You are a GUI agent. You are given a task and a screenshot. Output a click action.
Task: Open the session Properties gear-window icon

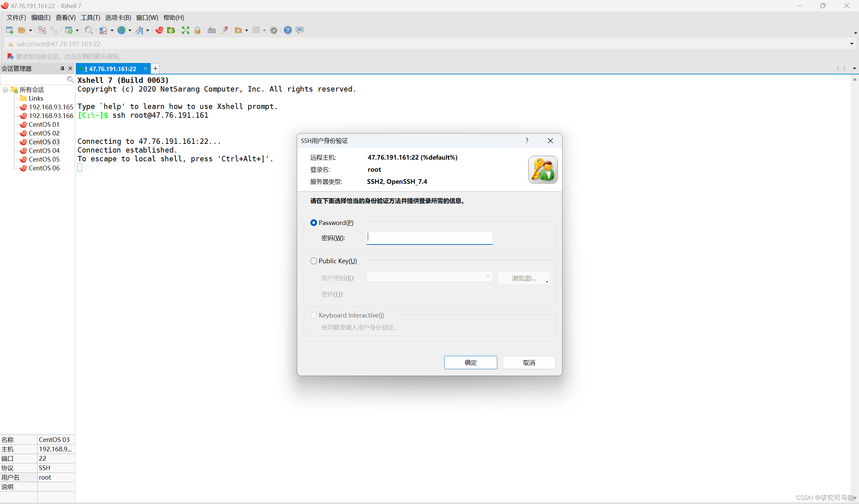pyautogui.click(x=69, y=30)
